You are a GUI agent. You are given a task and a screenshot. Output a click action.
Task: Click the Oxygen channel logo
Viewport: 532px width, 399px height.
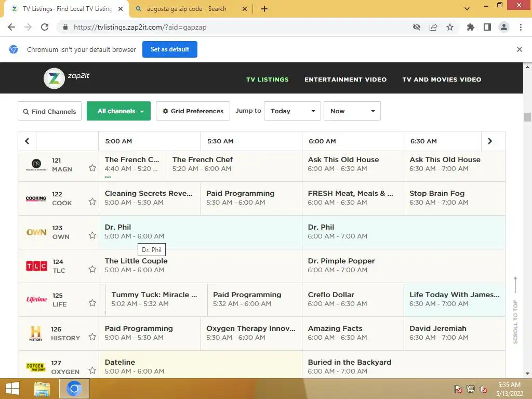click(x=36, y=367)
